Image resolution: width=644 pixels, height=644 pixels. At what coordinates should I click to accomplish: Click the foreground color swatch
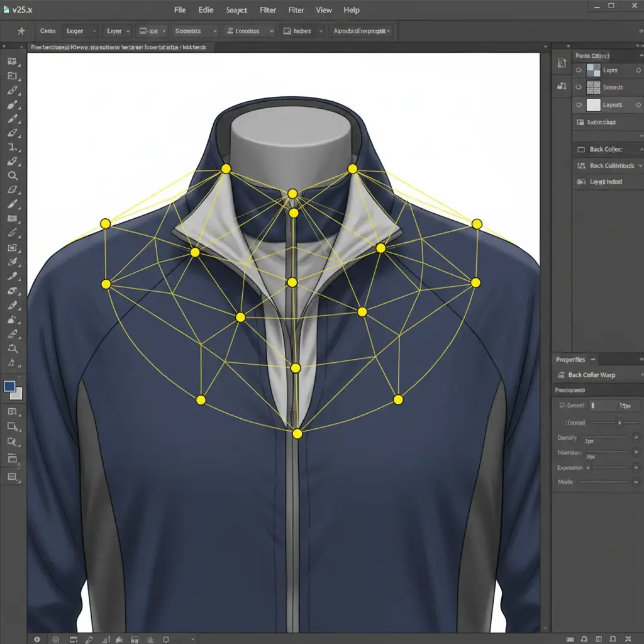point(10,386)
